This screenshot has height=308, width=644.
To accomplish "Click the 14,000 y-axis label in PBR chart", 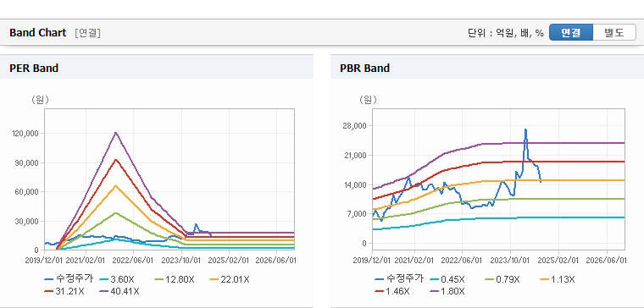I will point(356,184).
